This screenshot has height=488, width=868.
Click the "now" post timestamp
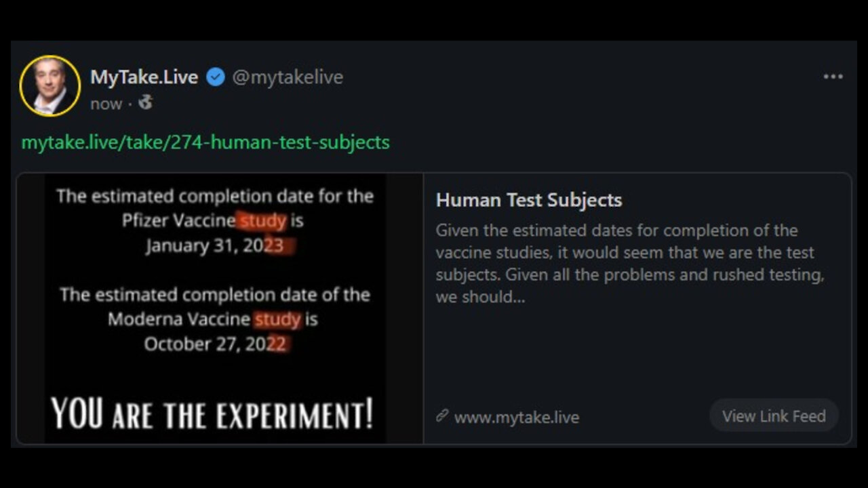click(x=106, y=104)
